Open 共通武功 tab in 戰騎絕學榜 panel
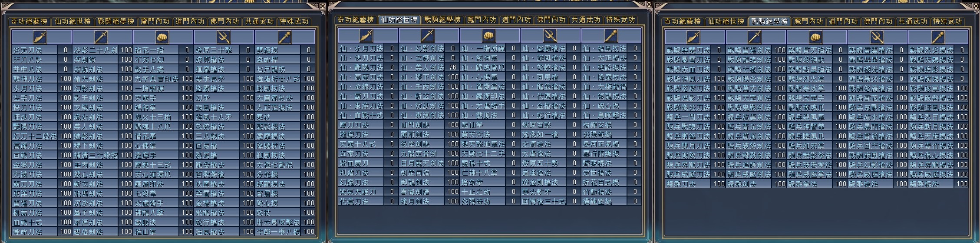 (913, 21)
